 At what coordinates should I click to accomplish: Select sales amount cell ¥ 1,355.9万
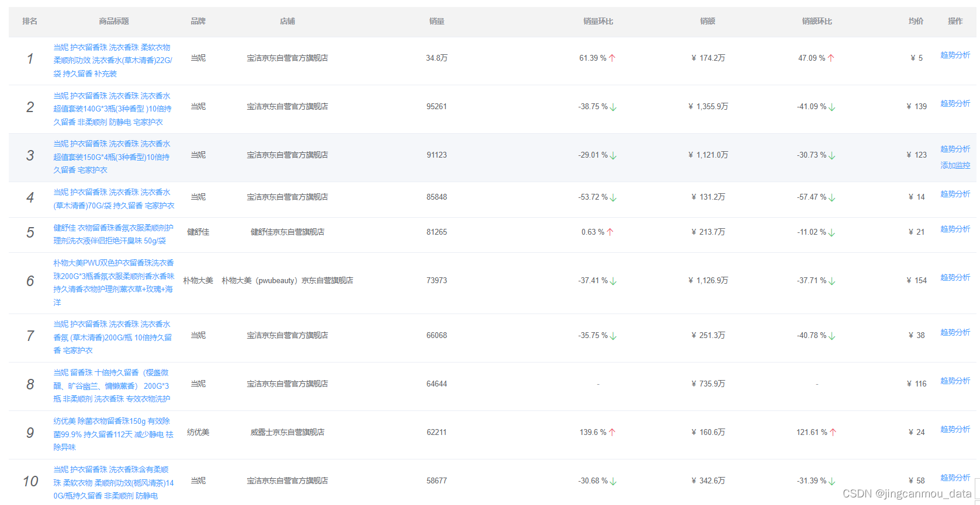708,106
